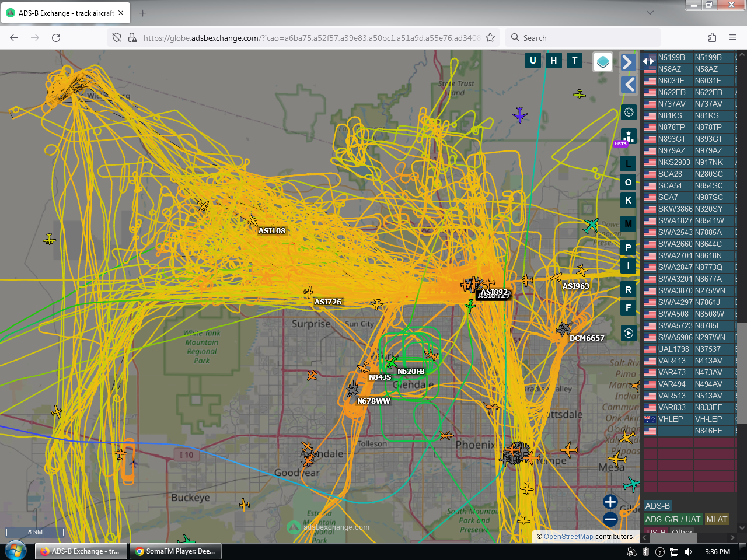Toggle the L map button
The height and width of the screenshot is (560, 747).
point(628,164)
